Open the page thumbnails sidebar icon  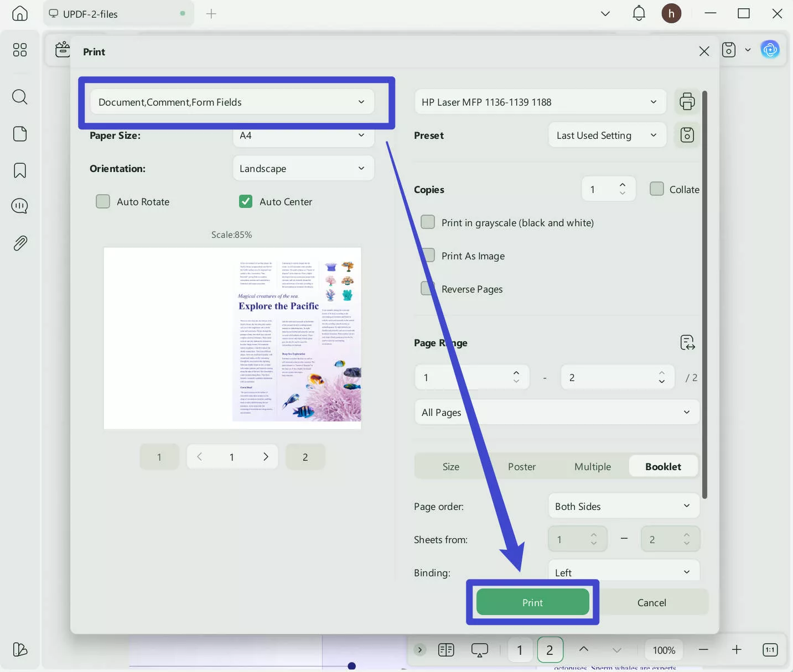coord(20,134)
